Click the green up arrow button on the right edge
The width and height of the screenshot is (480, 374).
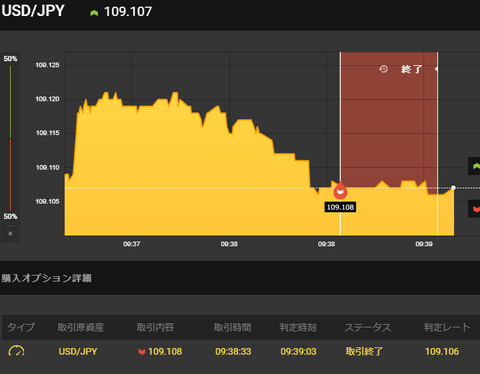click(475, 166)
